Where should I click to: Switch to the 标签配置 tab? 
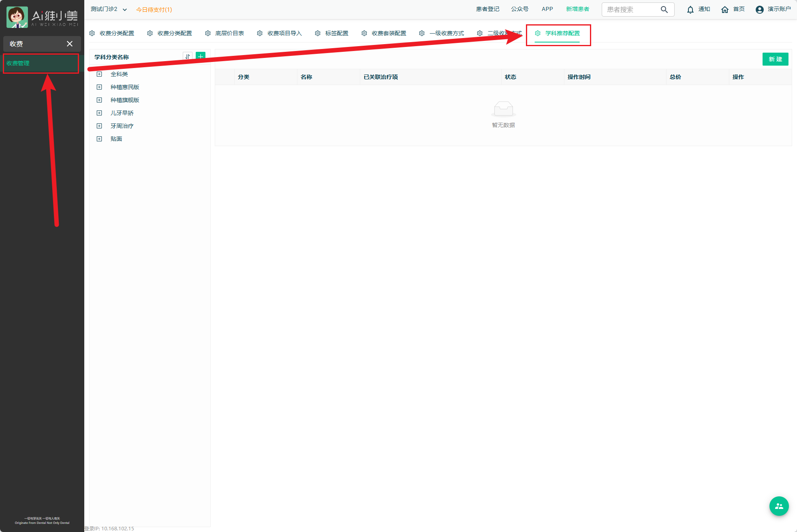336,33
